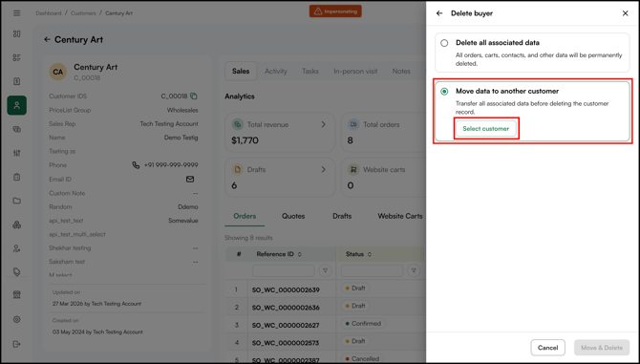Click the Drafts card icon
This screenshot has width=640, height=364.
237,169
